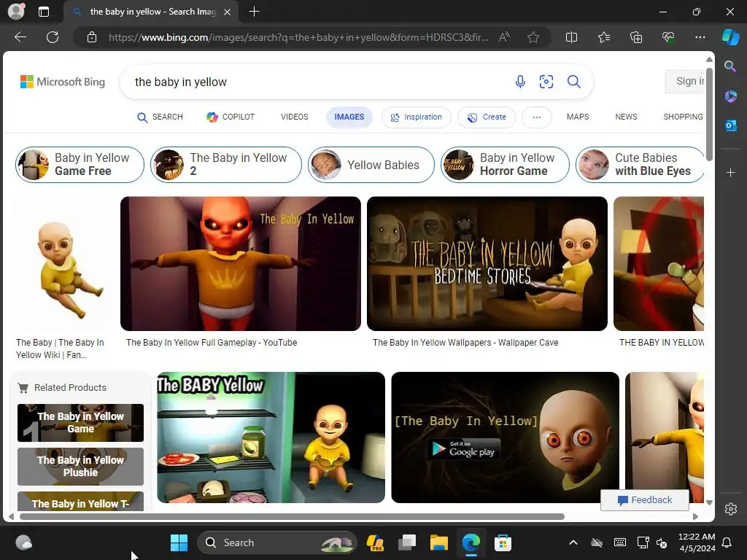The height and width of the screenshot is (560, 747).
Task: Click the Sign in button
Action: point(684,82)
